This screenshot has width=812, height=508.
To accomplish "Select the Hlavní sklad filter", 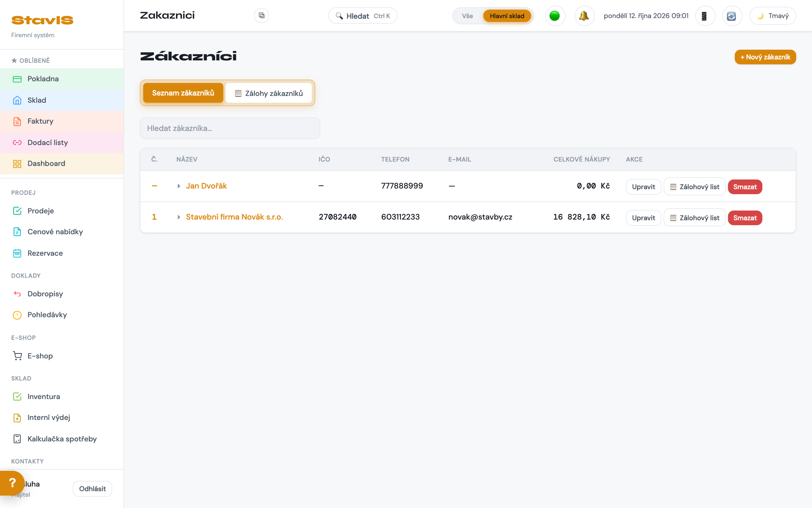I will (507, 16).
